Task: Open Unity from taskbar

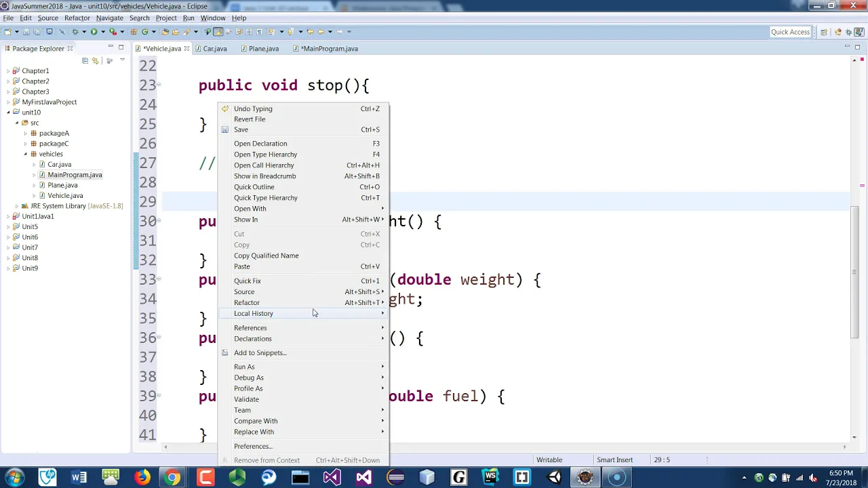Action: [x=554, y=478]
